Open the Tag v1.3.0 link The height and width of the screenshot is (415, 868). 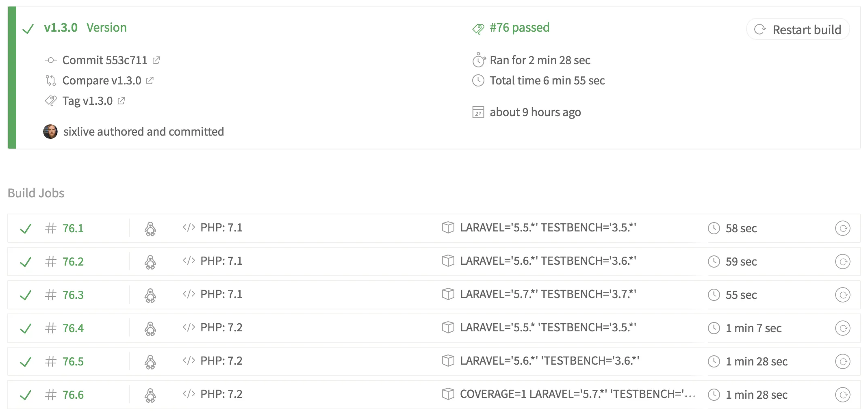pyautogui.click(x=87, y=101)
